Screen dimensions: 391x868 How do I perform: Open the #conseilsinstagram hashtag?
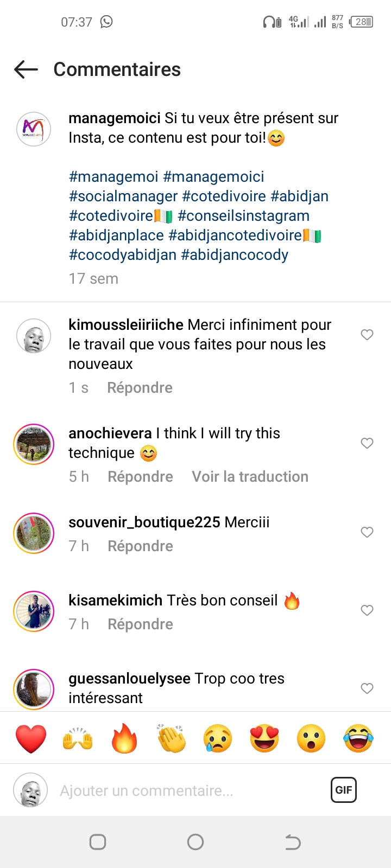pos(243,216)
